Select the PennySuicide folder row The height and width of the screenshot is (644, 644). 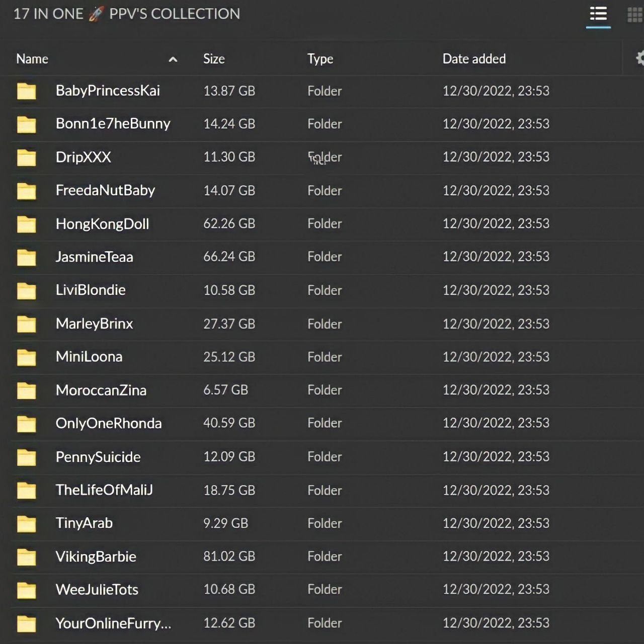click(322, 457)
